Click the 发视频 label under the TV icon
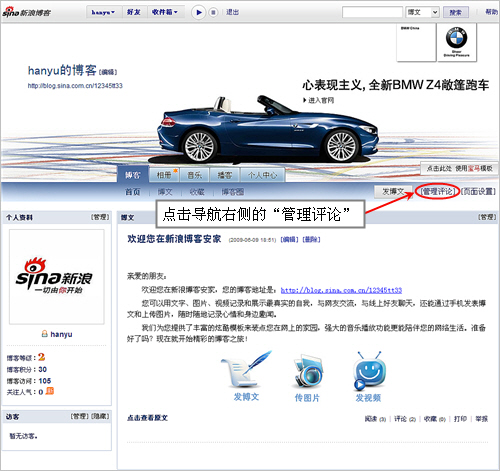Screen dimensions: 500x471 coord(368,398)
